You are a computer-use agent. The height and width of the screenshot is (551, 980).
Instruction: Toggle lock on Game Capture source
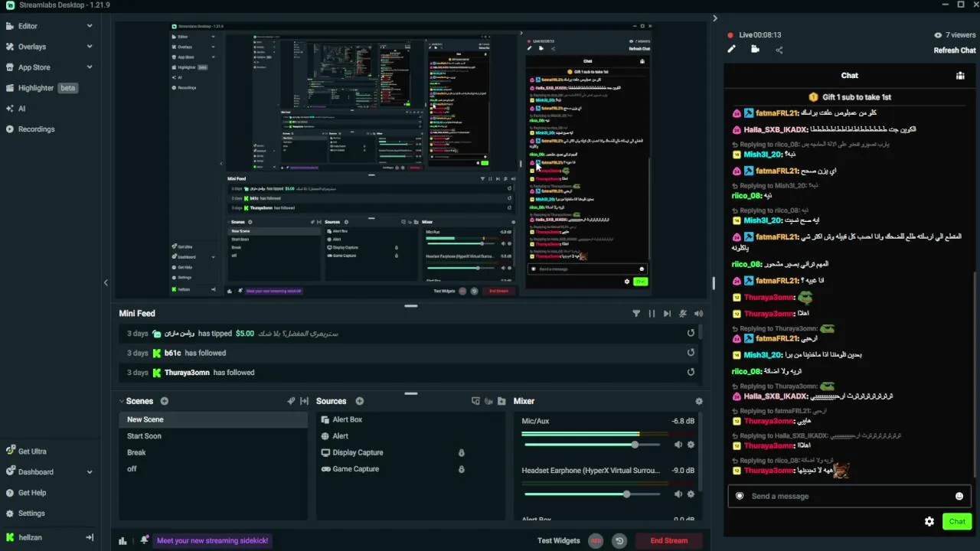[461, 469]
